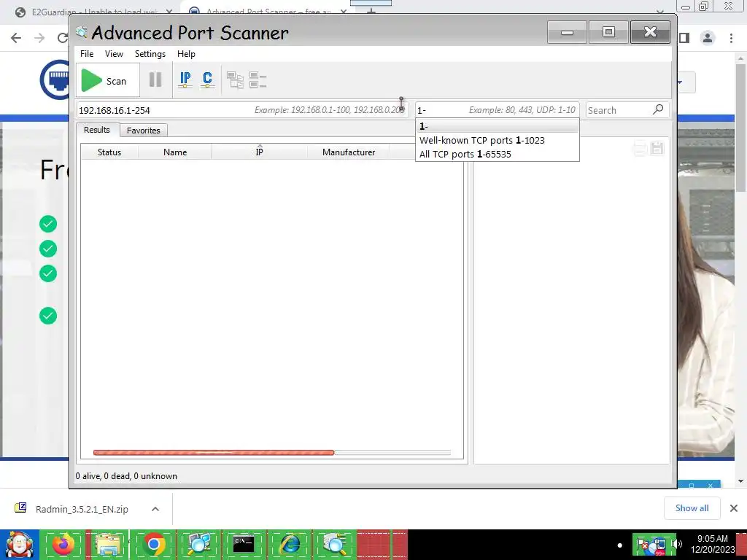747x560 pixels.
Task: Open Internet Explorer from the taskbar
Action: pos(290,544)
